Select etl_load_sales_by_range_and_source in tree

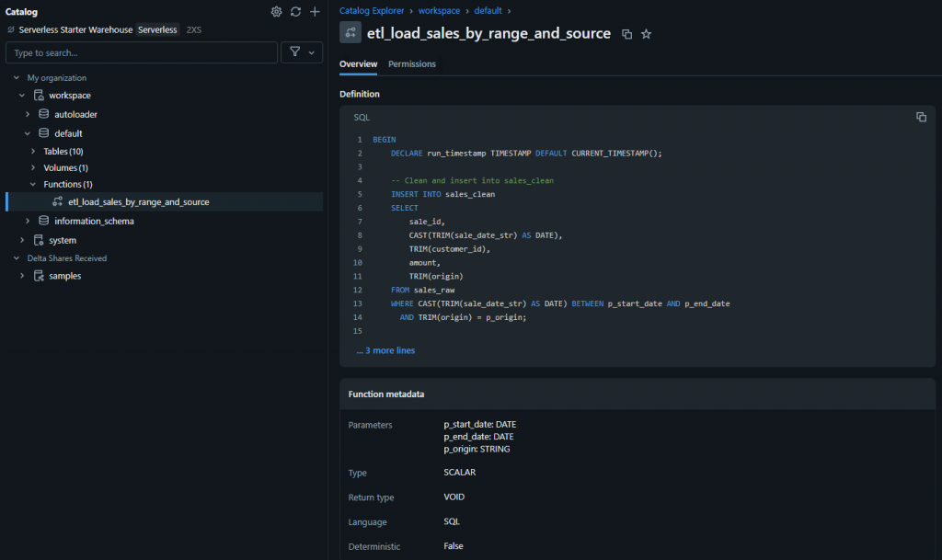click(x=138, y=201)
